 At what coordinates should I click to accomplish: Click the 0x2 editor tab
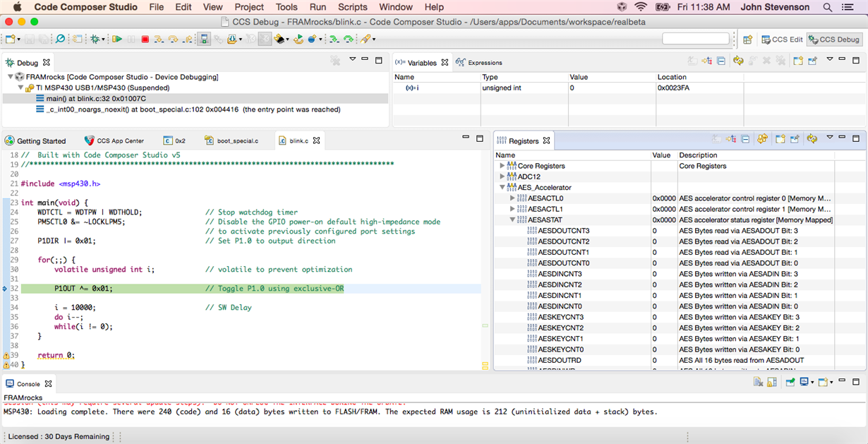[x=174, y=141]
